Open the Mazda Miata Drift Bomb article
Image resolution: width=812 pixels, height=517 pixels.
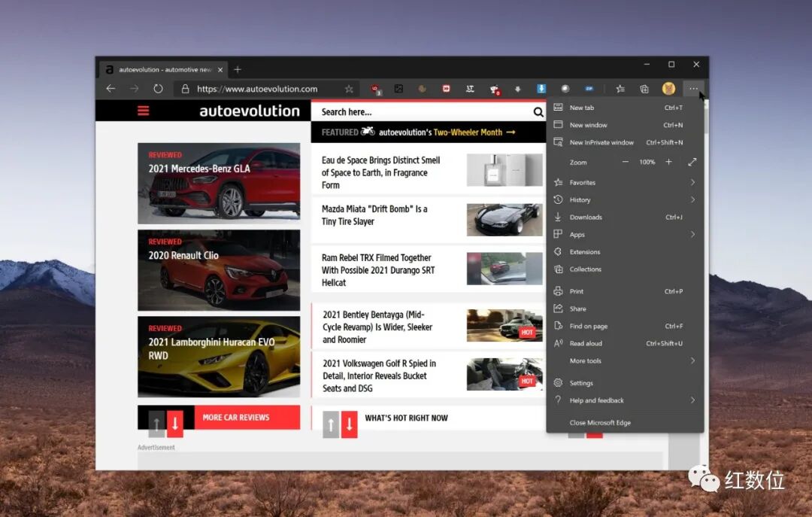coord(374,215)
